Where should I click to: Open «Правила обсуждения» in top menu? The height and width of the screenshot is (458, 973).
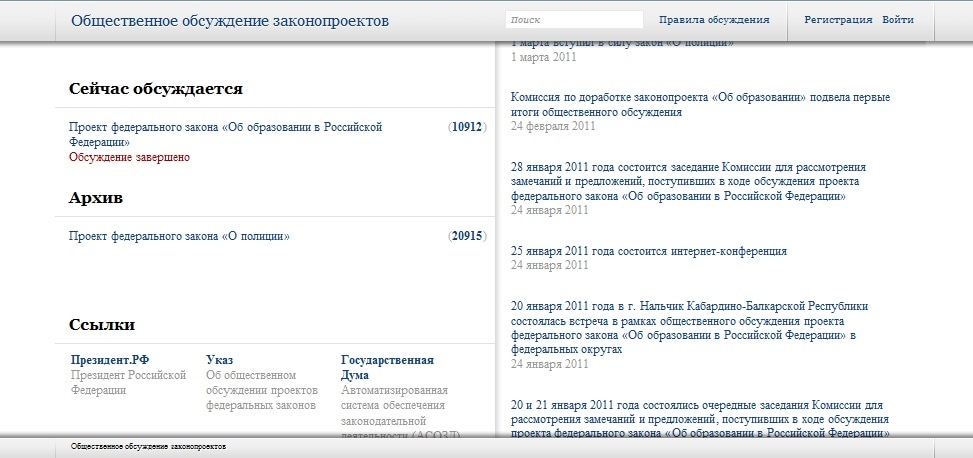click(x=714, y=20)
